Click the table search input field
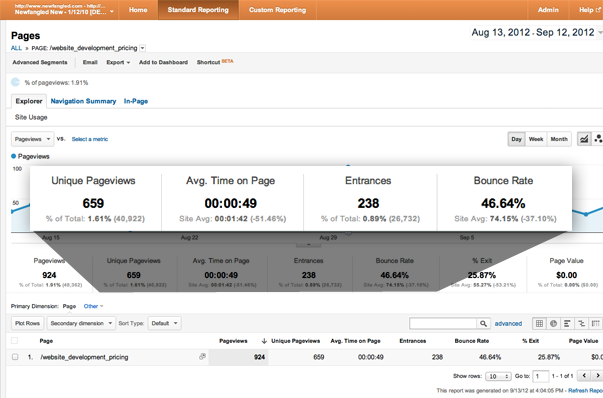The width and height of the screenshot is (603, 398). (x=443, y=323)
